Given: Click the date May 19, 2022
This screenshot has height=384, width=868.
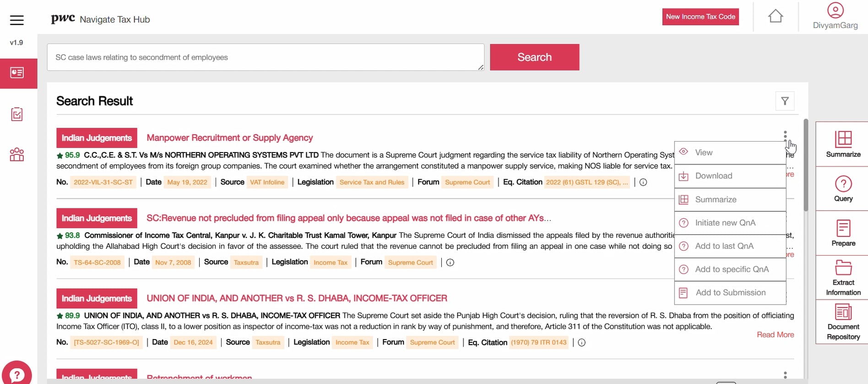Looking at the screenshot, I should point(187,182).
